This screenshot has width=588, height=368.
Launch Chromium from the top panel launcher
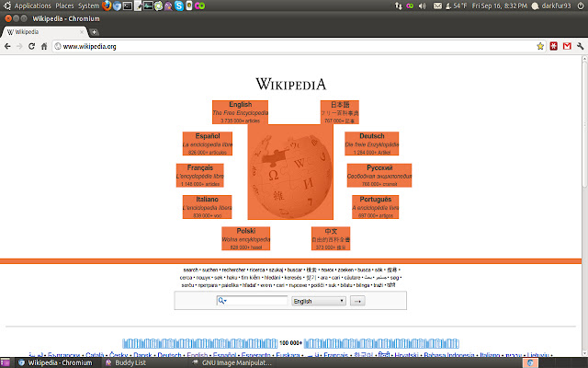coord(117,6)
